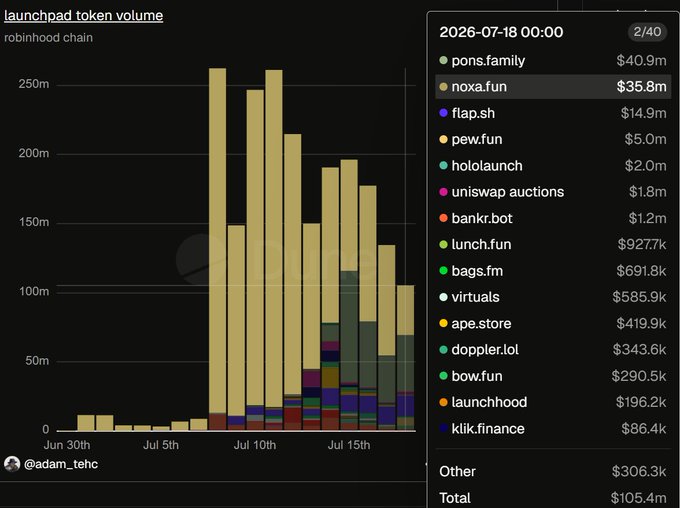Viewport: 680px width, 508px height.
Task: Click pons.family's green color dot
Action: 443,60
